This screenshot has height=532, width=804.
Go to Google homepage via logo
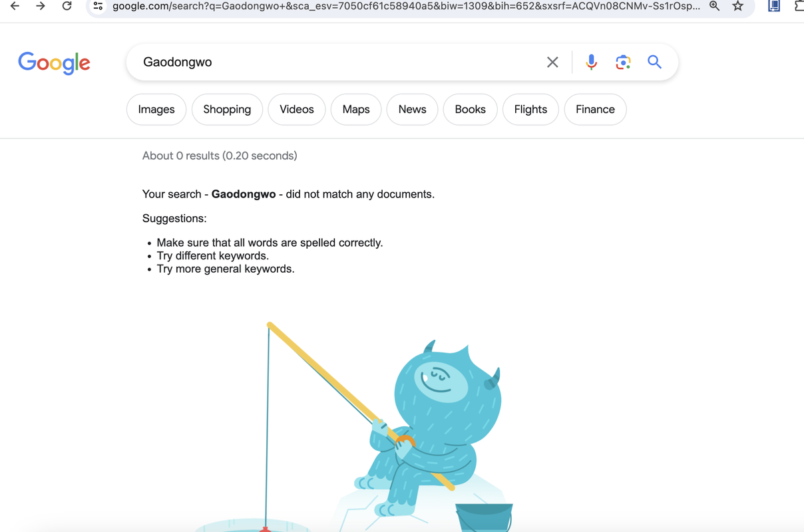coord(54,63)
